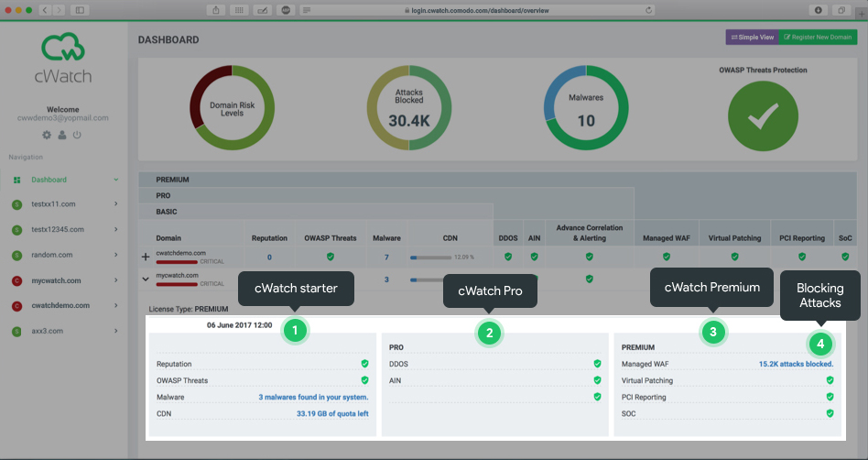Click Malware count 3 for mycwatch.com

click(x=386, y=279)
